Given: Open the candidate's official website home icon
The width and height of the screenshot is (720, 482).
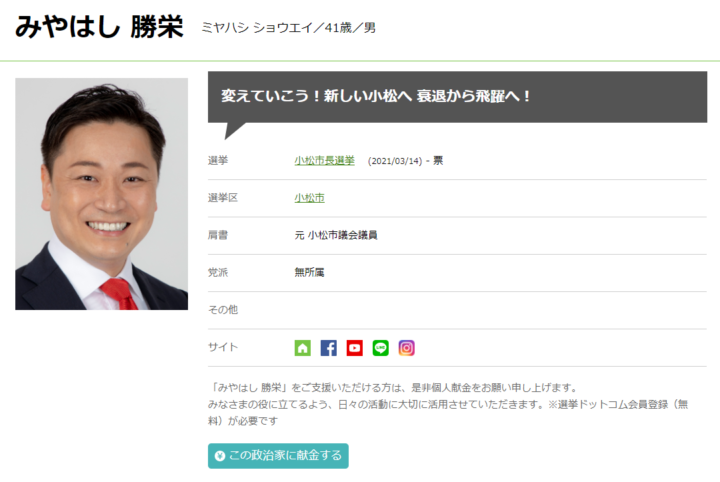Looking at the screenshot, I should (x=303, y=348).
